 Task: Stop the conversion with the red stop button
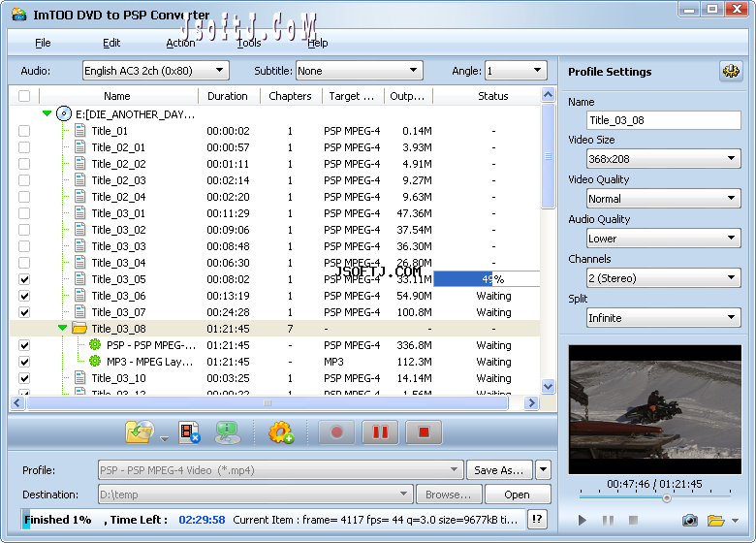coord(424,432)
